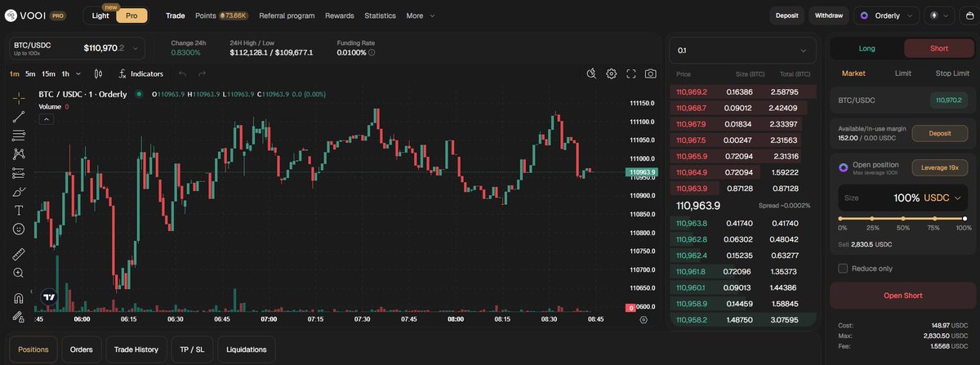This screenshot has width=980, height=365.
Task: Open the Positions tab
Action: tap(33, 349)
